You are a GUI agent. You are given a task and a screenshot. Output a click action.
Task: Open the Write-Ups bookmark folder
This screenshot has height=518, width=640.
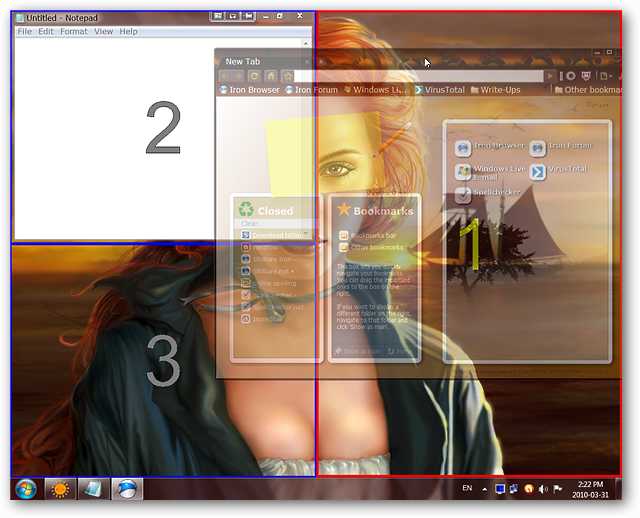pos(496,90)
